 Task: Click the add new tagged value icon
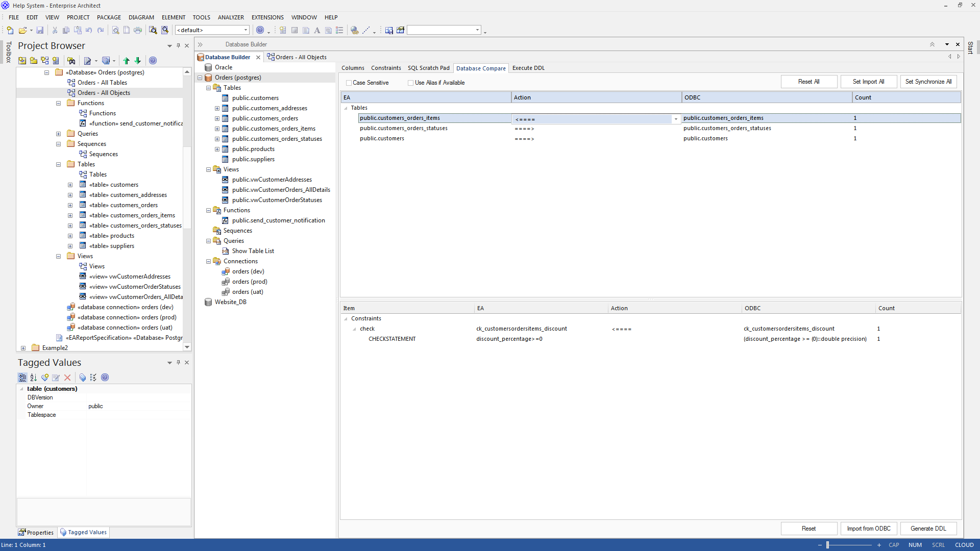[45, 378]
